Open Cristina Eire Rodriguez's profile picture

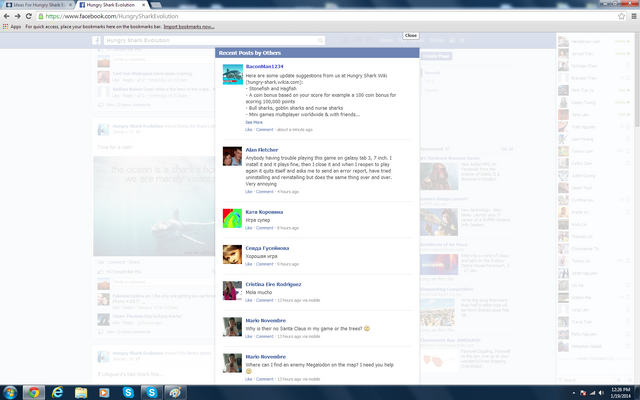pyautogui.click(x=233, y=291)
